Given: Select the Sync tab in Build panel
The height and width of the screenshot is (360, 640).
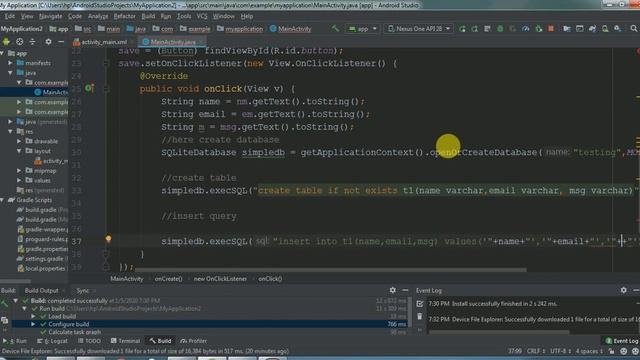Looking at the screenshot, I should pos(83,291).
